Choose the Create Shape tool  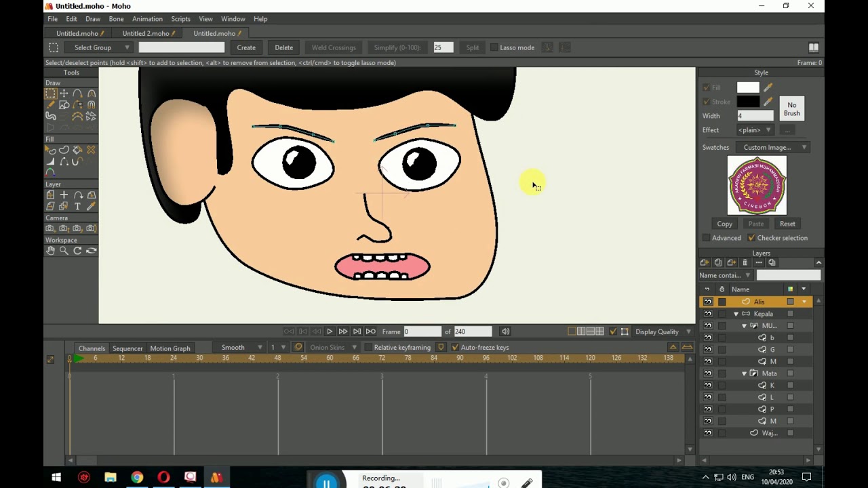(64, 150)
